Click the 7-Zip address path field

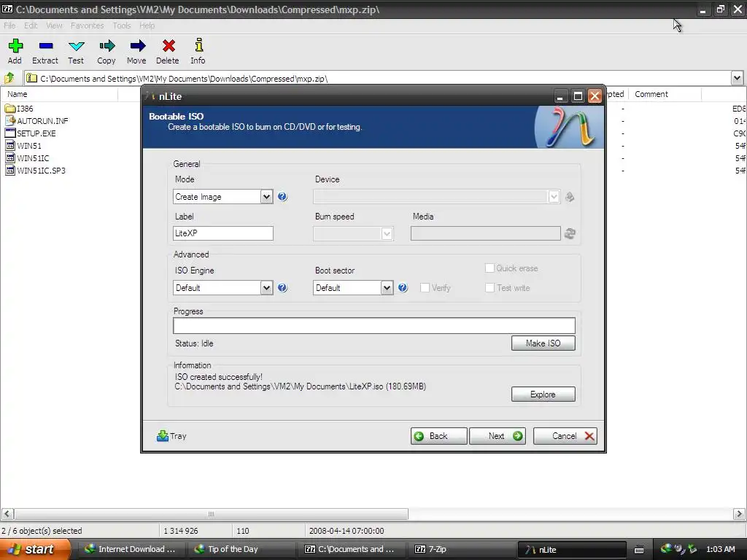coord(376,78)
